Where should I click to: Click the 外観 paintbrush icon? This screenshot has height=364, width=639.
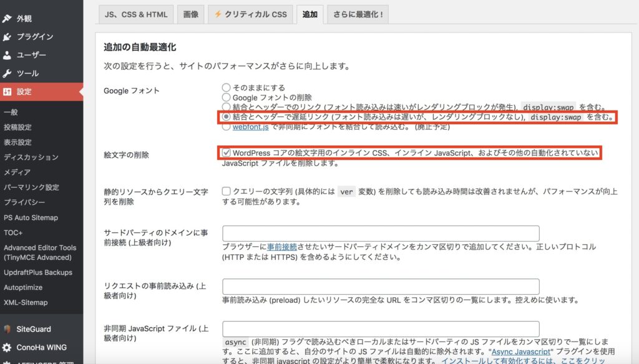point(7,18)
